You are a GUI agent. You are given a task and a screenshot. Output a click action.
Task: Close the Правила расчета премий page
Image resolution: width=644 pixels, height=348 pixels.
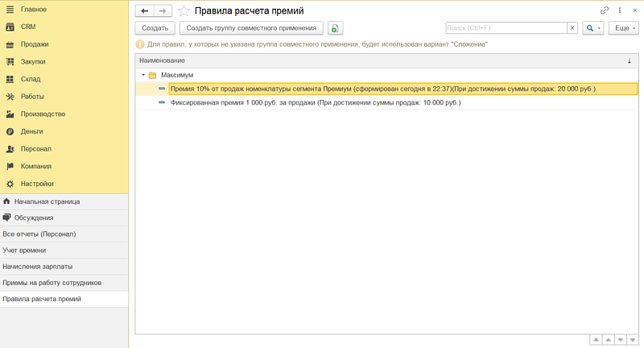coord(635,10)
